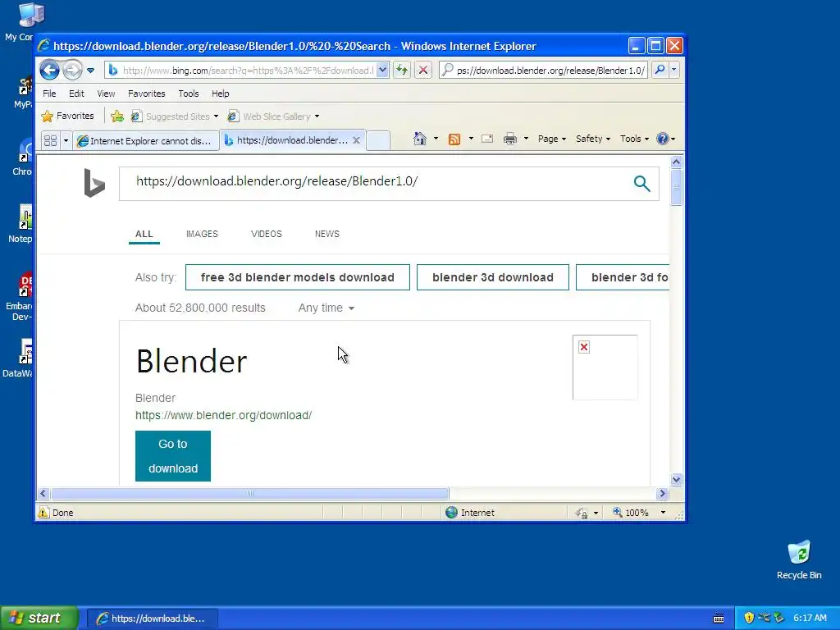Expand the address bar URL dropdown

[382, 71]
